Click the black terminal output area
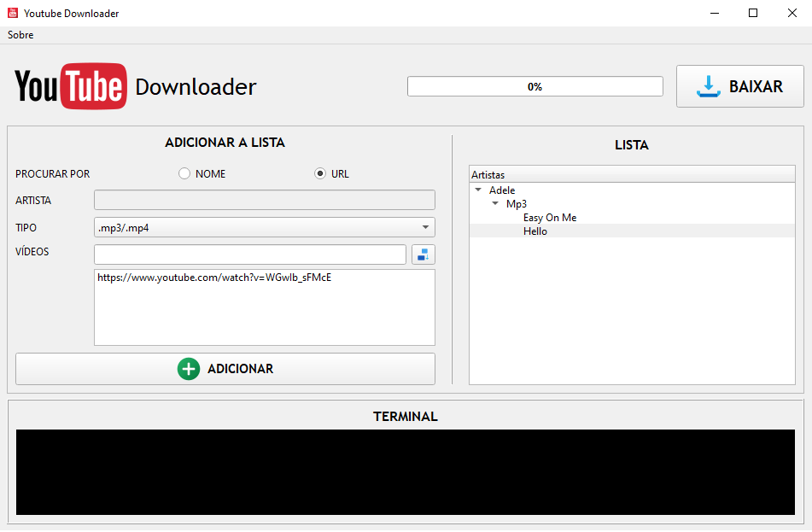This screenshot has height=532, width=812. tap(405, 472)
